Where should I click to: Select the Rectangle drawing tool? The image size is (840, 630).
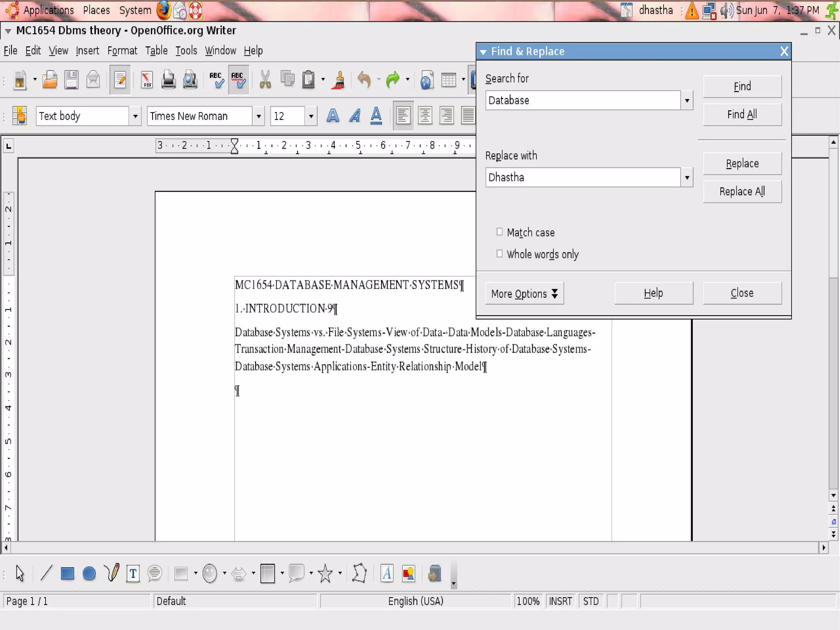coord(67,573)
